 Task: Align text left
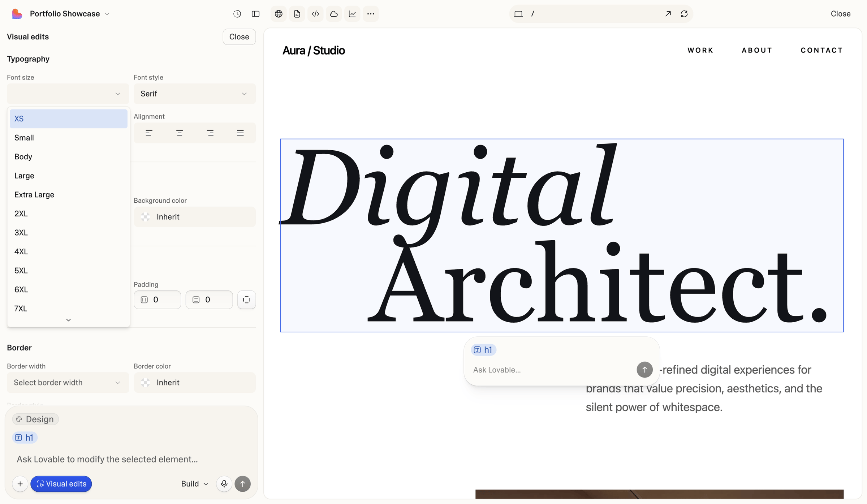149,133
